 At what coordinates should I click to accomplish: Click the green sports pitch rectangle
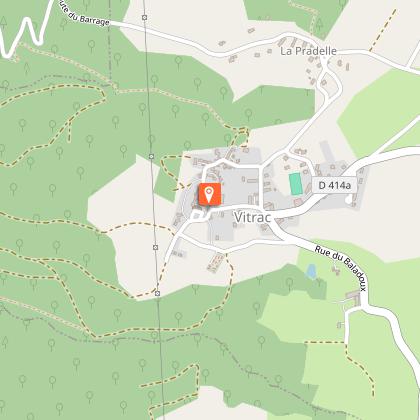pyautogui.click(x=295, y=184)
